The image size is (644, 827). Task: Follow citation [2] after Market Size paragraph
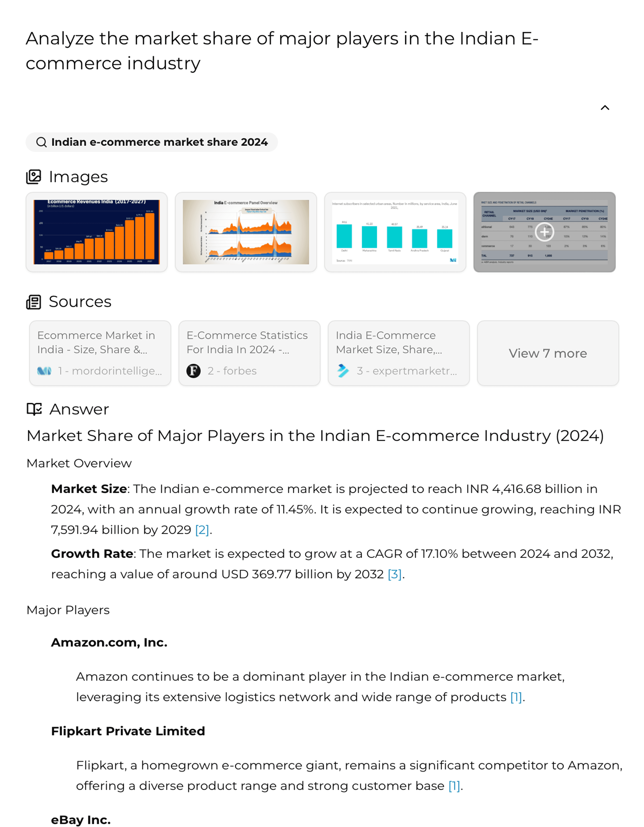(x=202, y=530)
